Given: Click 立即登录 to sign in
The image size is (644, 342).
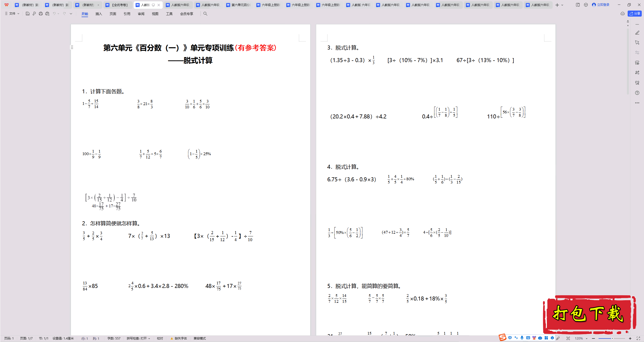Looking at the screenshot, I should point(601,5).
